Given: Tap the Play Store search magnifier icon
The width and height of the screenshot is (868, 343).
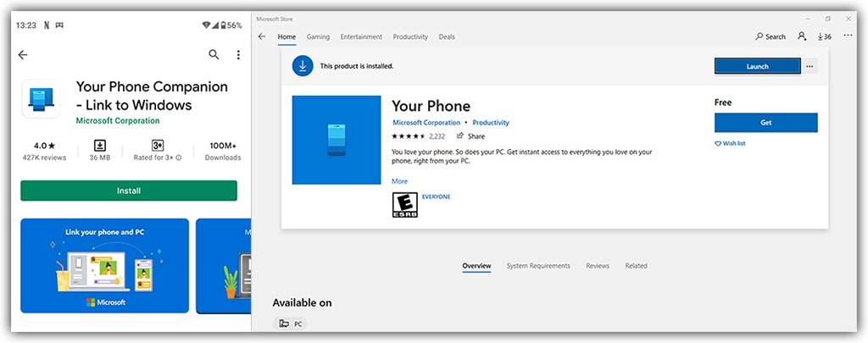Looking at the screenshot, I should (214, 54).
